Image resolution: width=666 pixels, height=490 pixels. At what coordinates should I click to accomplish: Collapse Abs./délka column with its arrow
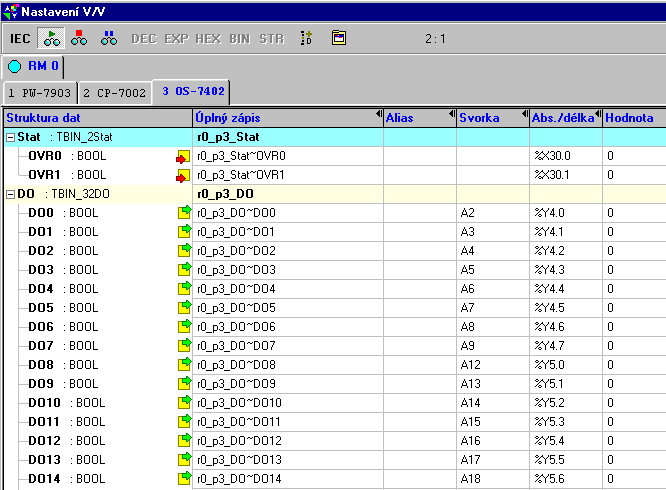[x=598, y=114]
